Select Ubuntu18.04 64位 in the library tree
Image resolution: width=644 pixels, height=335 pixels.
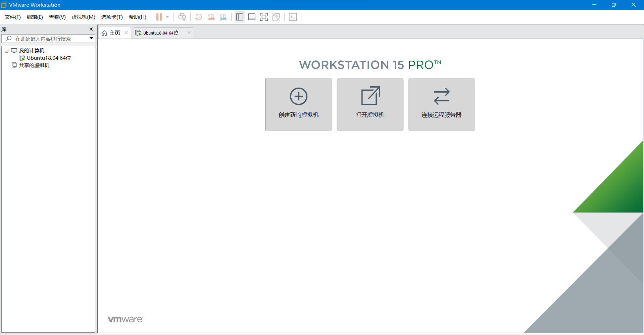point(49,58)
